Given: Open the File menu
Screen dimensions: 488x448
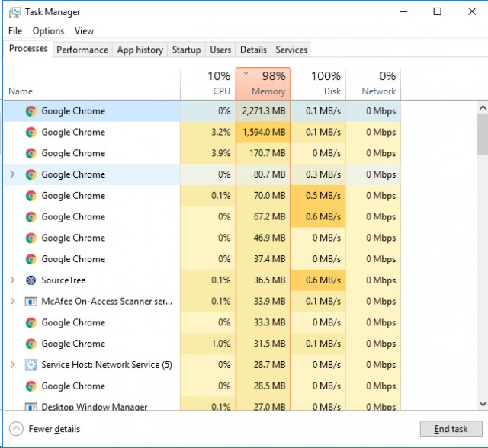Looking at the screenshot, I should 15,31.
